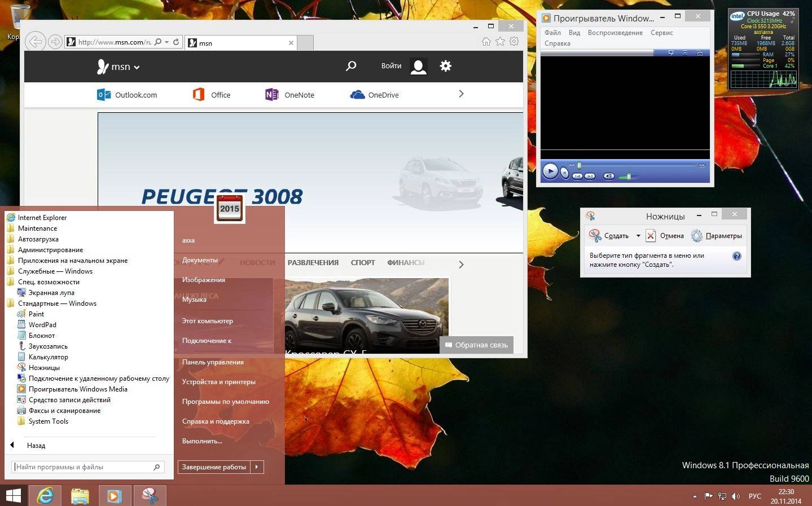Viewport: 812px width, 506px height.
Task: Open IE favorites star
Action: 500,41
